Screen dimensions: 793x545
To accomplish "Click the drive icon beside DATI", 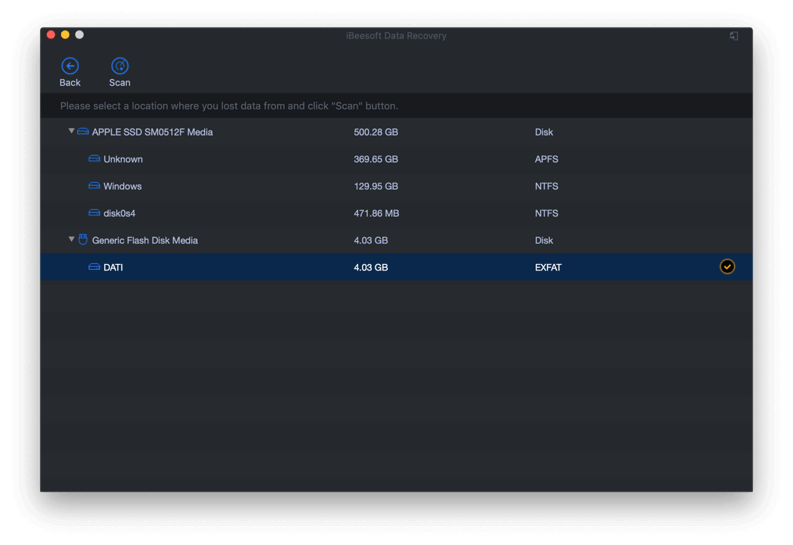I will [94, 267].
